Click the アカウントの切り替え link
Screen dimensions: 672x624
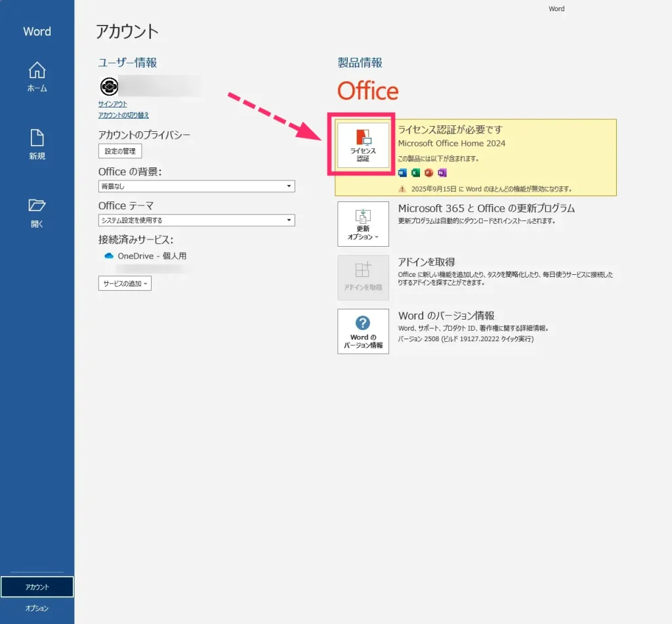(x=123, y=115)
